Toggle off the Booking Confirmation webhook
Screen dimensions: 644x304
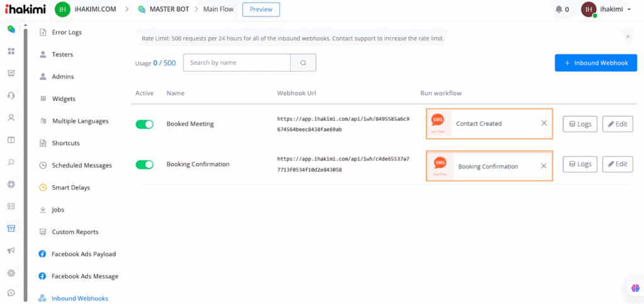(145, 165)
